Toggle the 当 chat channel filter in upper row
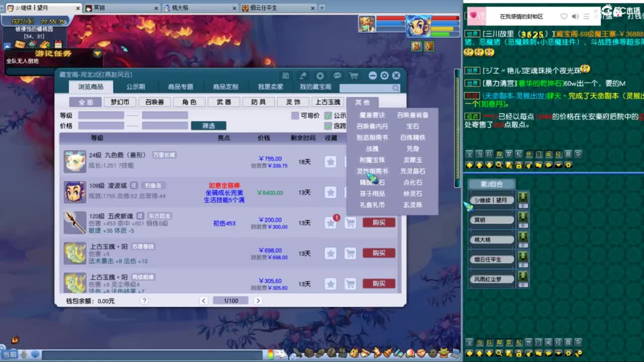The width and height of the screenshot is (644, 362). tap(479, 154)
